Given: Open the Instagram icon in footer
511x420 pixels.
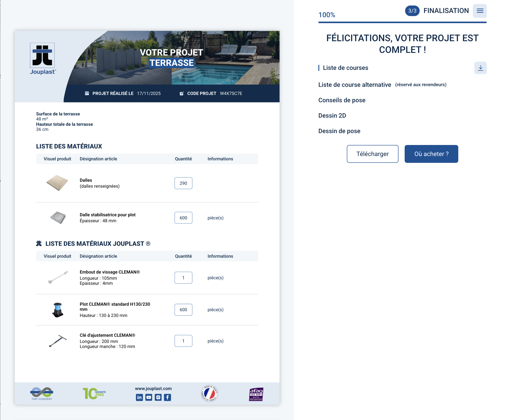Looking at the screenshot, I should click(158, 397).
